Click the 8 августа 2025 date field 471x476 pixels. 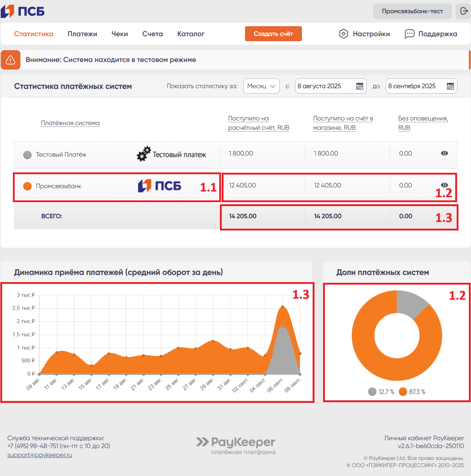click(324, 86)
